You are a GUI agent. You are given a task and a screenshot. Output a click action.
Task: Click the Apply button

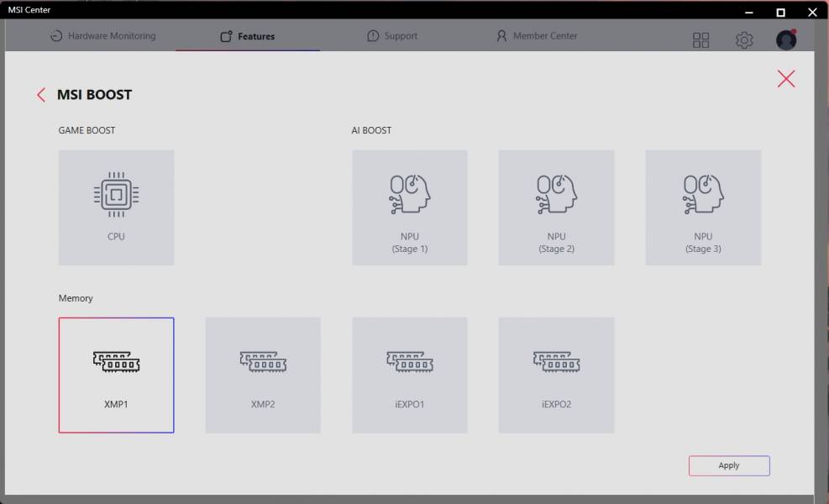(x=729, y=465)
